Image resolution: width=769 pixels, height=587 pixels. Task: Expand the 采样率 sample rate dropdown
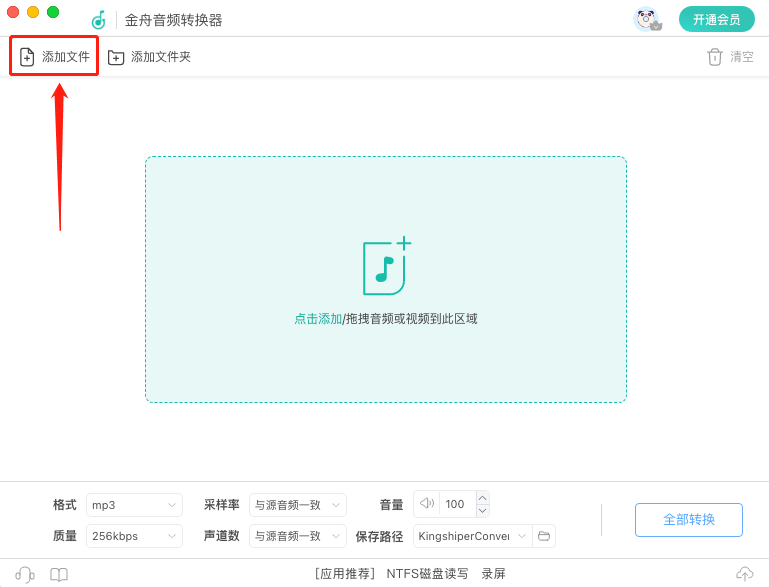click(x=298, y=505)
